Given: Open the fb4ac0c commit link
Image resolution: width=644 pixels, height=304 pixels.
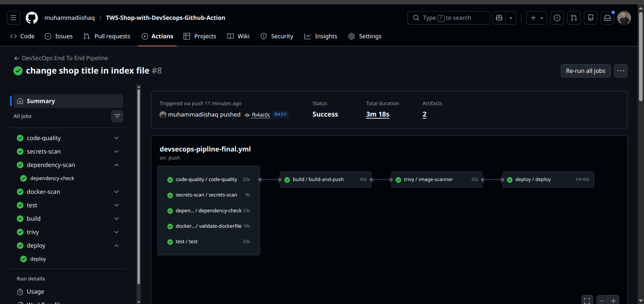Looking at the screenshot, I should pos(261,115).
